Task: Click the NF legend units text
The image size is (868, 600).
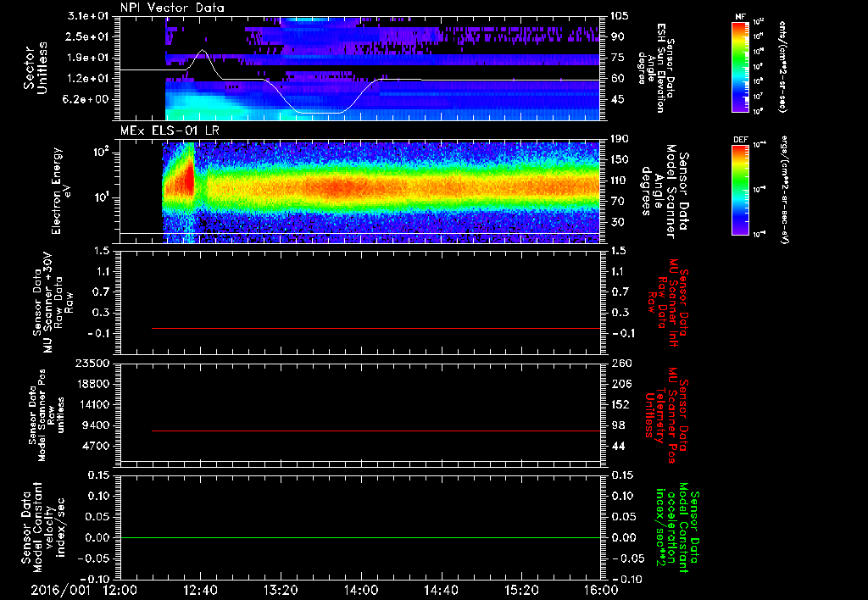Action: 782,66
